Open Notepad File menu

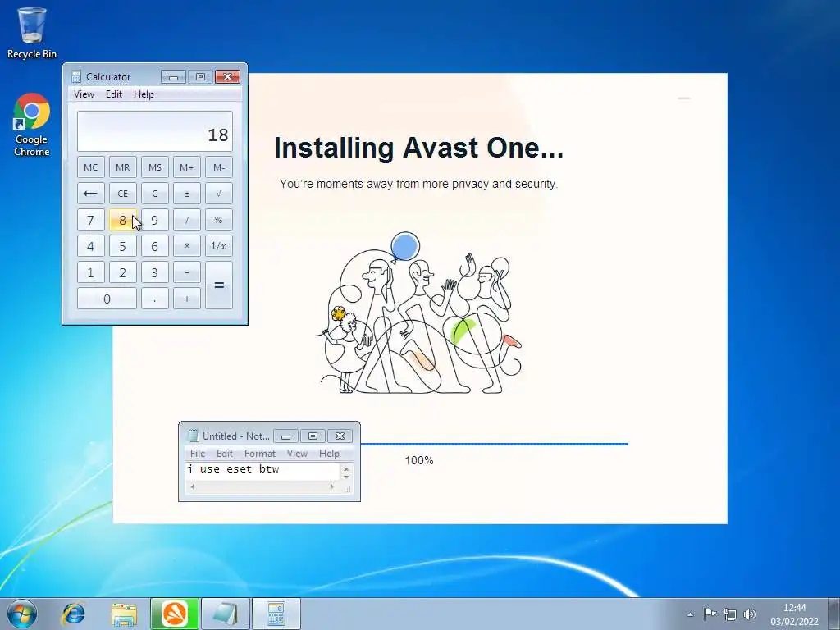(x=198, y=454)
